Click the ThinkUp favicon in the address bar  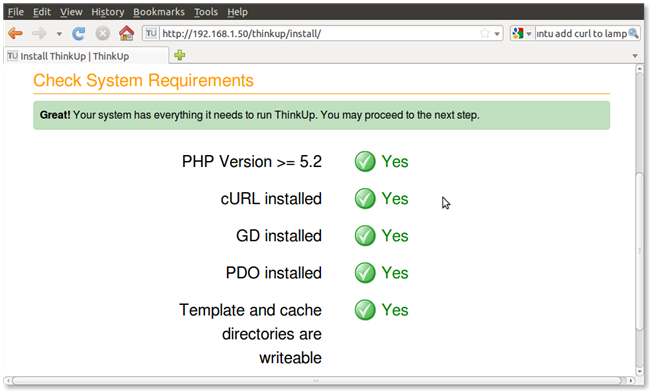[x=151, y=33]
